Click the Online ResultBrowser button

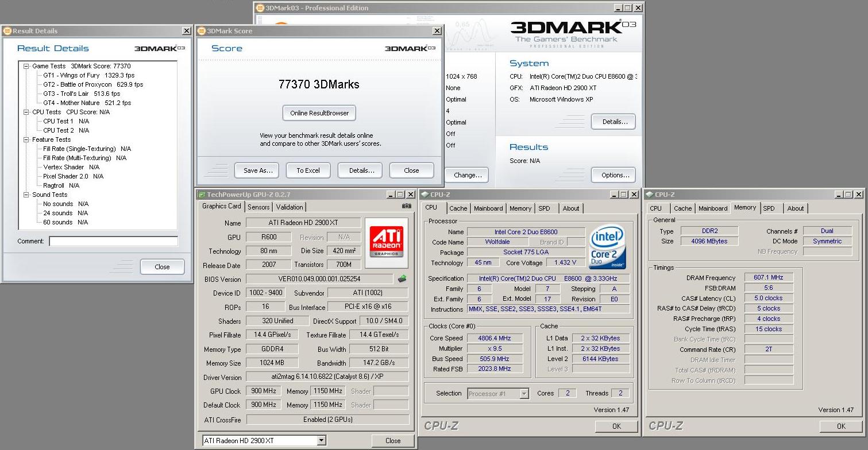click(x=319, y=113)
